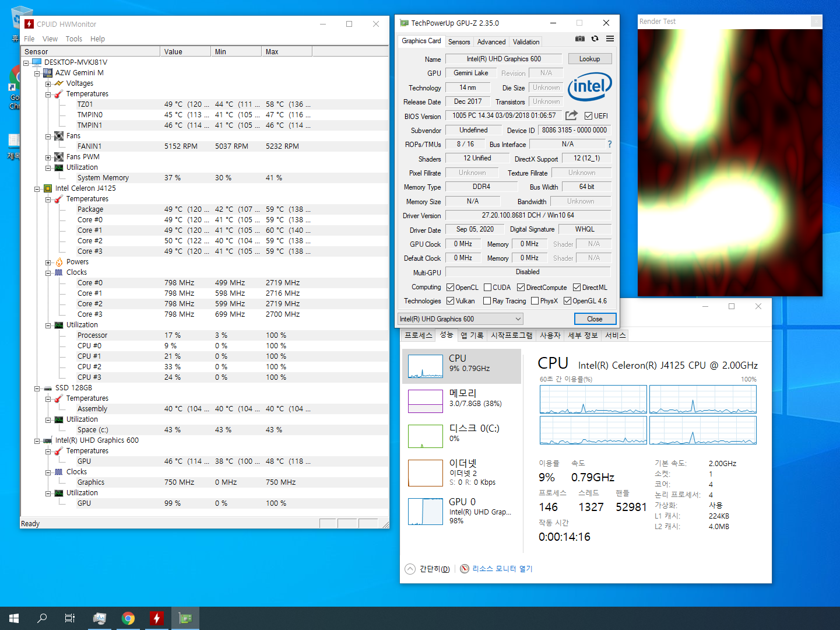840x630 pixels.
Task: Toggle OpenGL 4.6 checkbox
Action: 567,300
